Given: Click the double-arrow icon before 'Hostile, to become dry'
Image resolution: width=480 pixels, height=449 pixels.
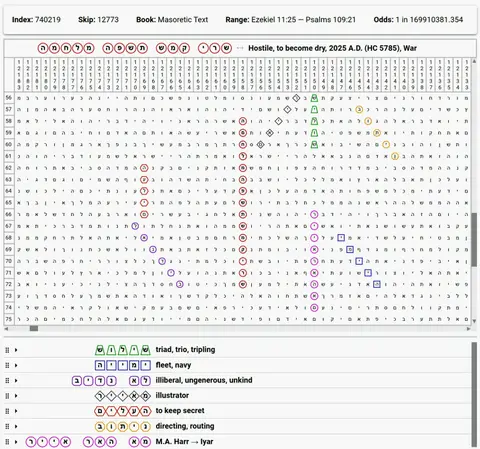Looking at the screenshot, I should (x=240, y=48).
